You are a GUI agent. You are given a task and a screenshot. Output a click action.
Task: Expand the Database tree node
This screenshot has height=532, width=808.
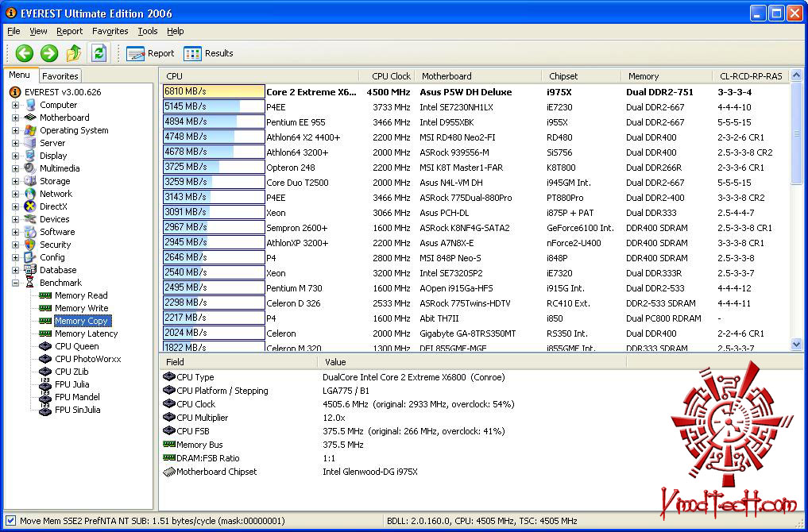point(15,270)
